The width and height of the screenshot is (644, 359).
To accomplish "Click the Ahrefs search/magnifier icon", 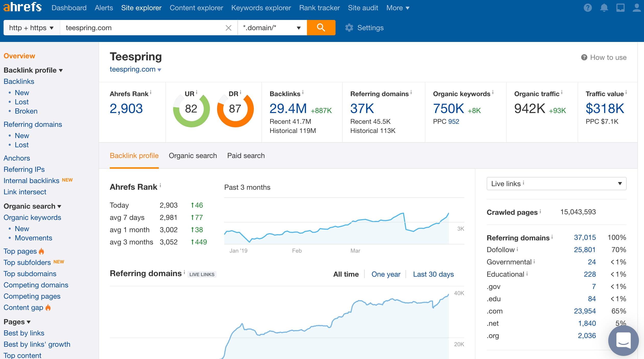I will pos(321,27).
